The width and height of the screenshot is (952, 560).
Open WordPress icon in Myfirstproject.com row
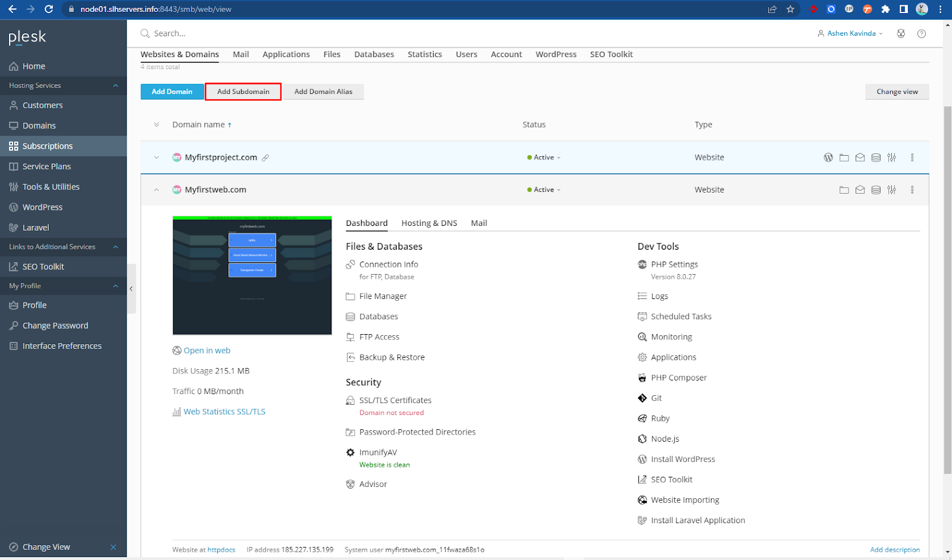(x=828, y=158)
